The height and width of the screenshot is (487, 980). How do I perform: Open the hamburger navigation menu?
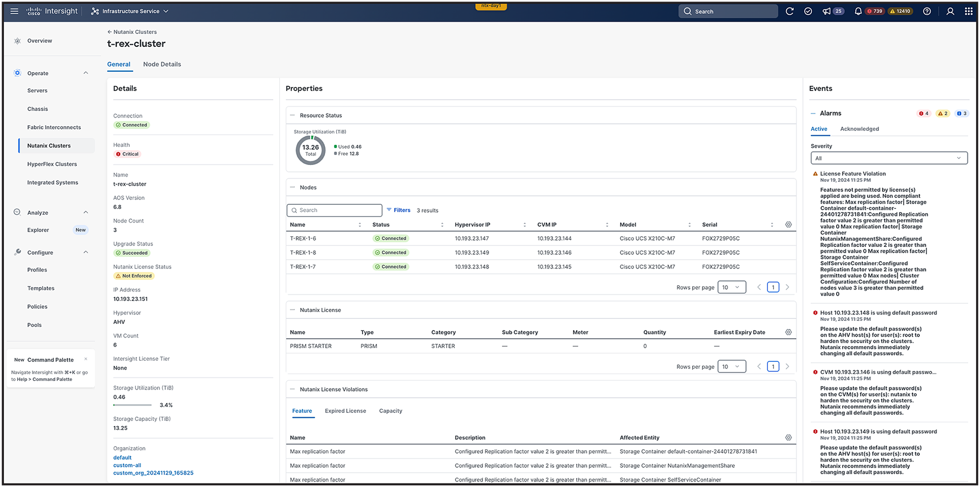[x=14, y=11]
